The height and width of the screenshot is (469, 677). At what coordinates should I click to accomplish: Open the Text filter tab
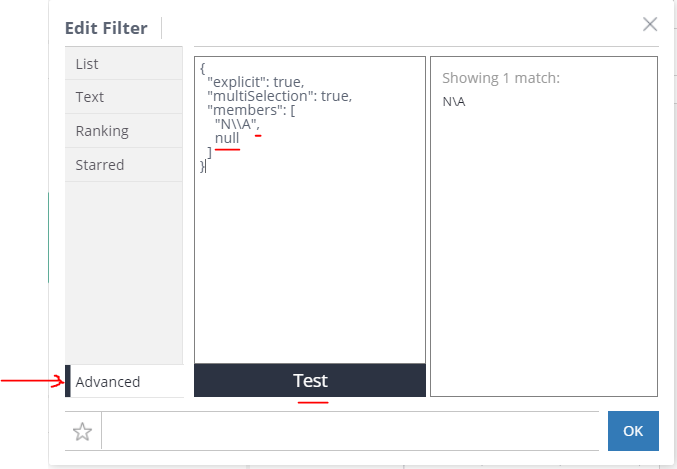pos(123,97)
